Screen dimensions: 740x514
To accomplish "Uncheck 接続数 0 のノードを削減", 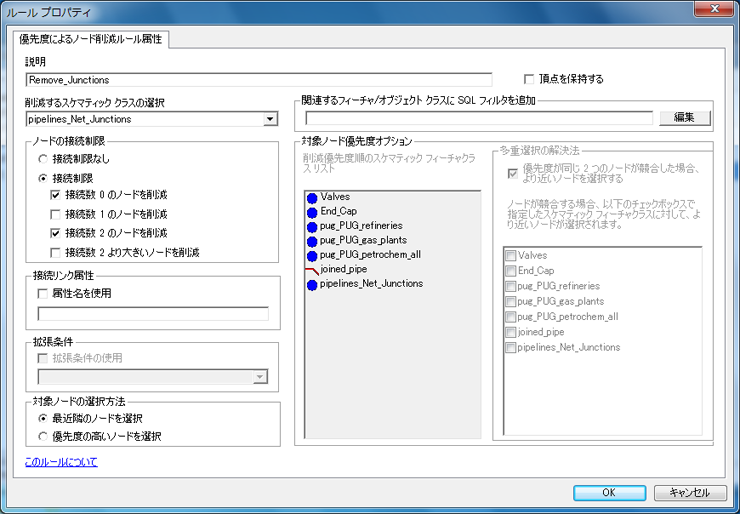I will (x=55, y=194).
